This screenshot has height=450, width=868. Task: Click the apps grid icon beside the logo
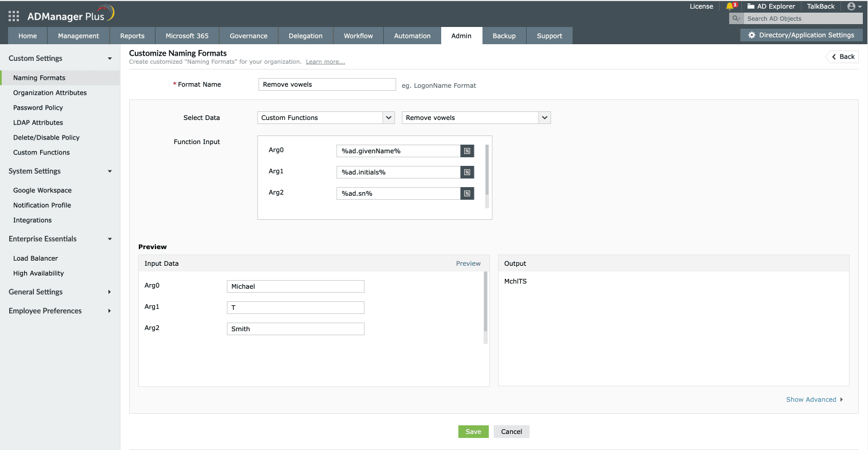[13, 15]
